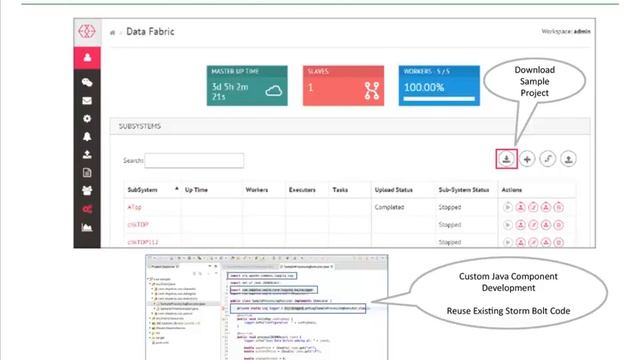This screenshot has width=640, height=360.
Task: Click the Completed upload status for ATop
Action: [x=389, y=207]
